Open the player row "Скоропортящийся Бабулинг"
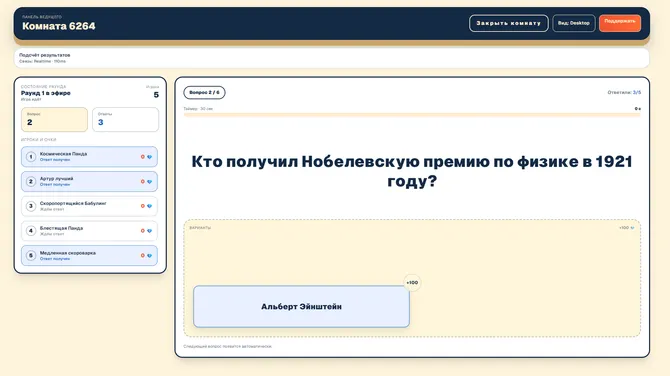This screenshot has width=670, height=376. [89, 206]
